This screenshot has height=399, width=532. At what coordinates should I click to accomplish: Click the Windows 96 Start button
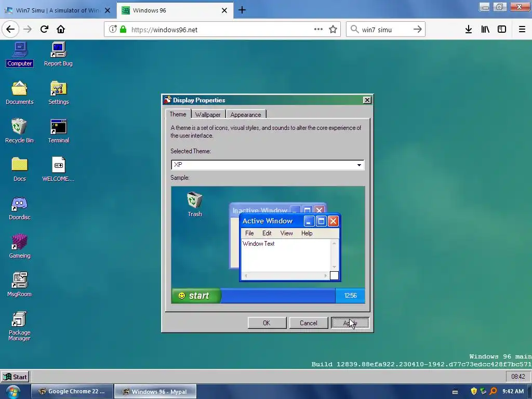coord(15,377)
